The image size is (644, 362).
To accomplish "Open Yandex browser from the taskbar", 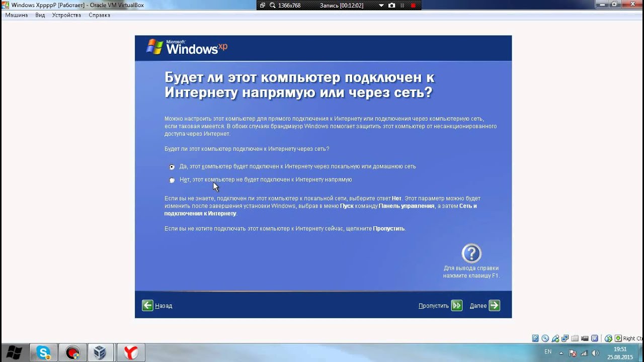I will coord(131,352).
